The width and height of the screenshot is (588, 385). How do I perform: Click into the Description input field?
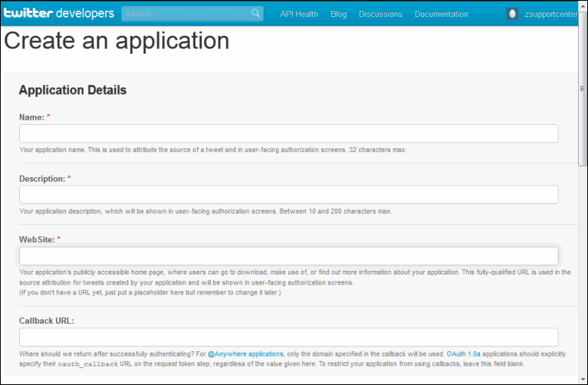click(289, 195)
